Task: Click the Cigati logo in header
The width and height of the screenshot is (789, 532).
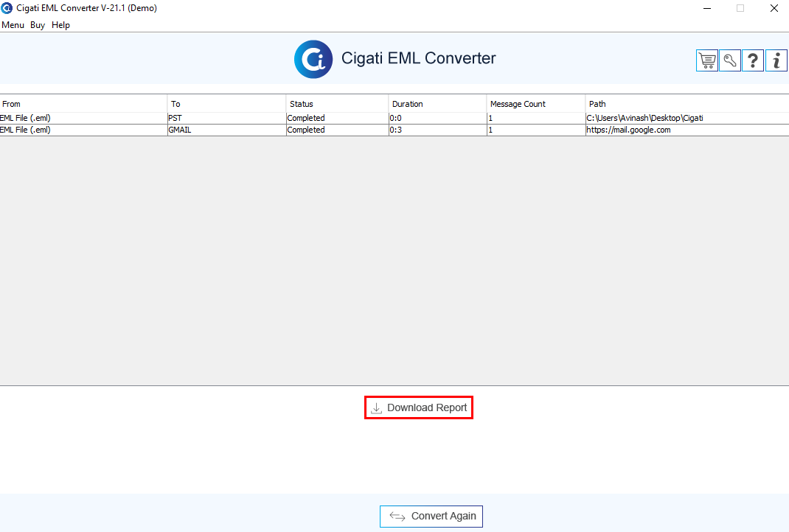Action: point(313,60)
